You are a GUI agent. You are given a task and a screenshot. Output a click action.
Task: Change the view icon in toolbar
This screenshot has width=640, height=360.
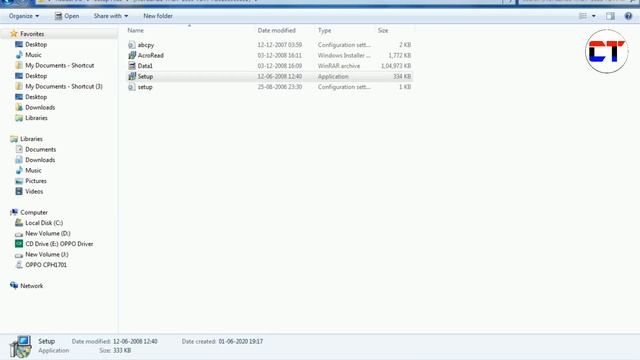pos(583,16)
